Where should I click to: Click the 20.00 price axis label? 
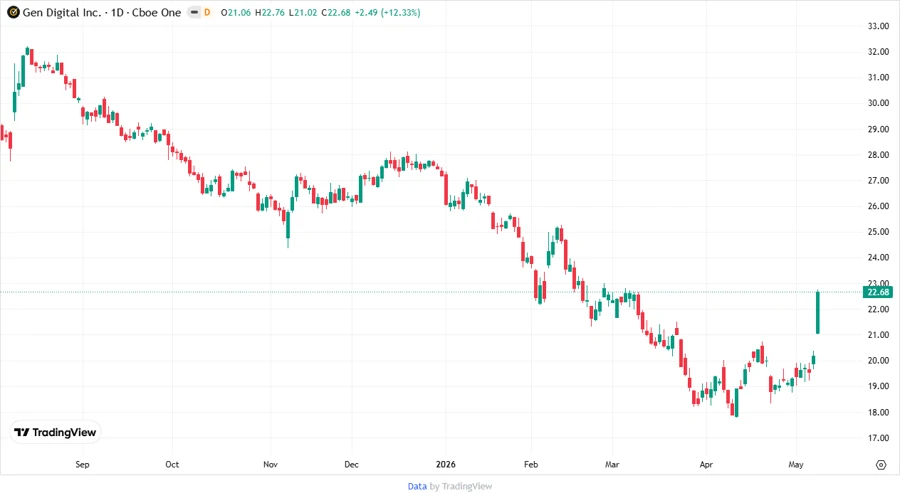[x=878, y=361]
